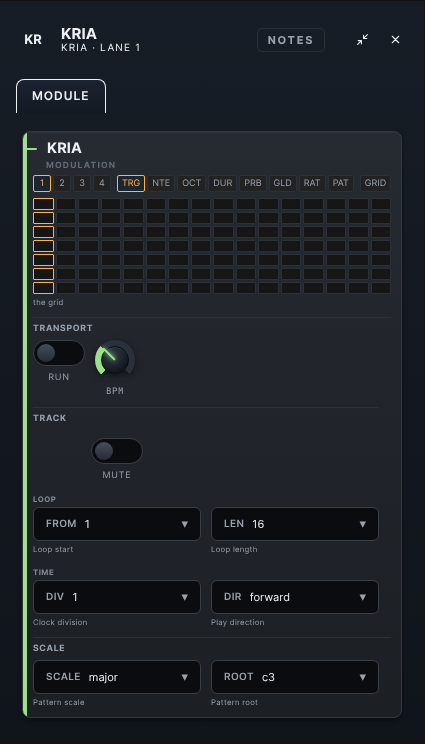Open the DIV clock division dropdown

[117, 597]
